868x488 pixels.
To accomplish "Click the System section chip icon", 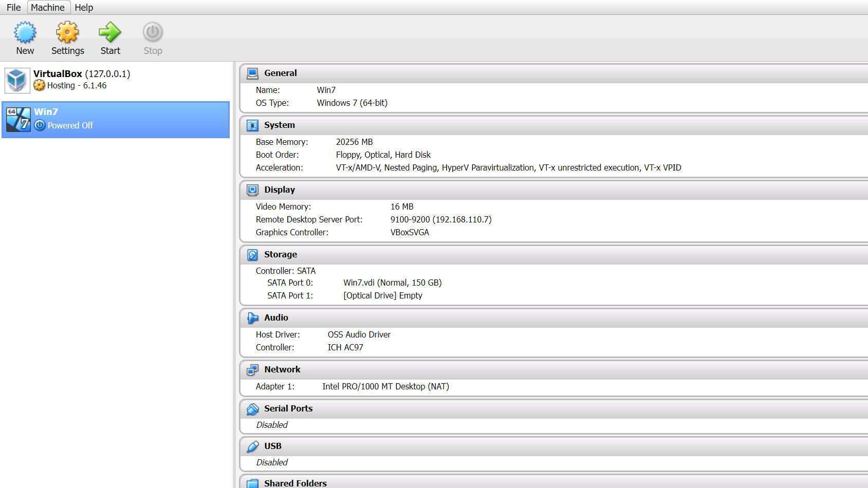I will click(252, 125).
